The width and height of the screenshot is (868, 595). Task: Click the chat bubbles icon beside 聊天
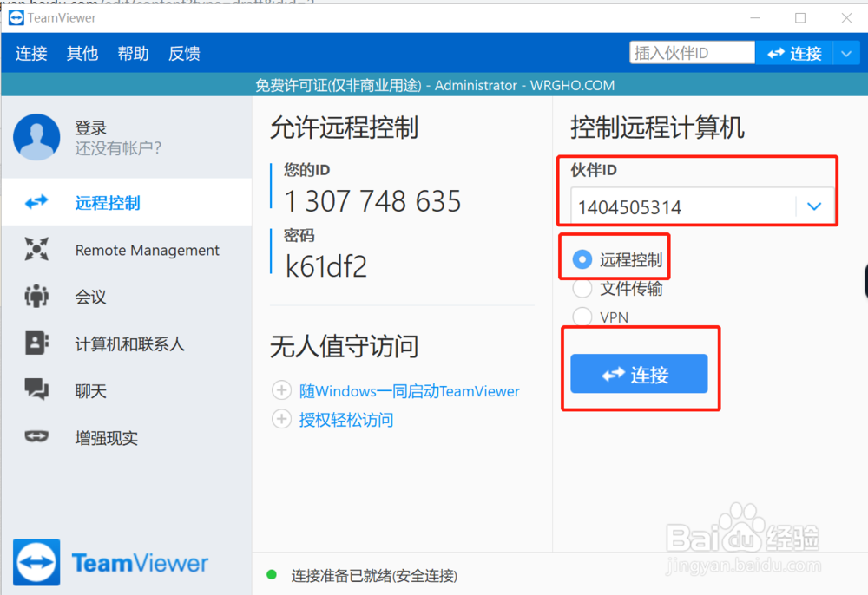click(36, 389)
